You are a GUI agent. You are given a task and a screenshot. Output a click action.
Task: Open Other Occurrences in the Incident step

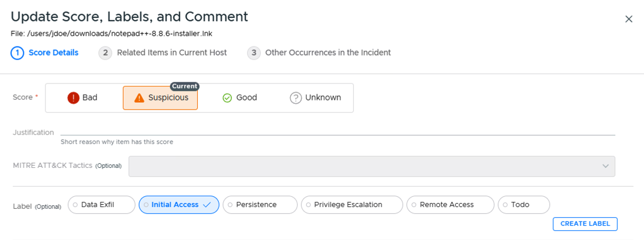point(319,53)
